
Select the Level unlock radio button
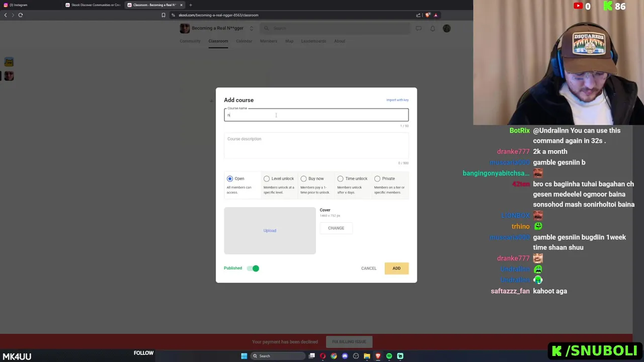(267, 178)
